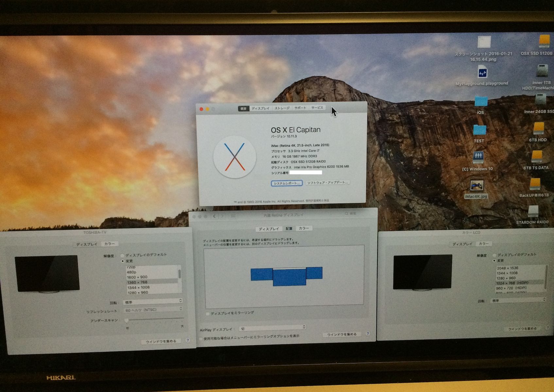Open the 使用許諾契約と保証 link
The width and height of the screenshot is (554, 392).
point(317,201)
